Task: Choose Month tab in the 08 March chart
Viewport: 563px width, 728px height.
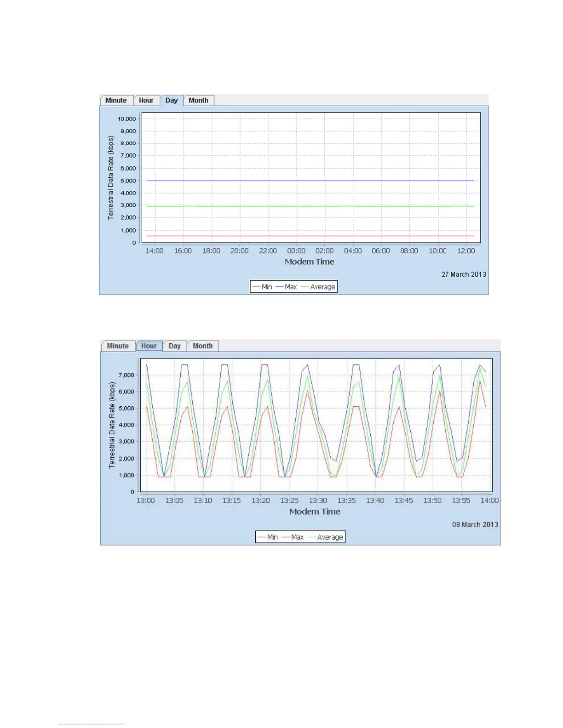Action: (202, 346)
